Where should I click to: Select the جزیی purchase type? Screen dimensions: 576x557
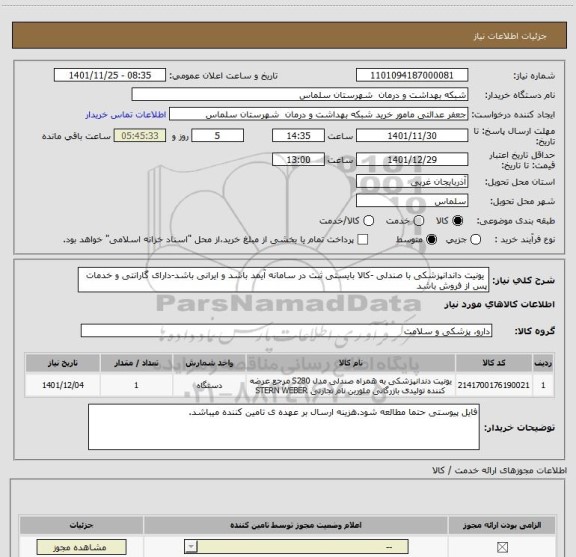coord(475,240)
